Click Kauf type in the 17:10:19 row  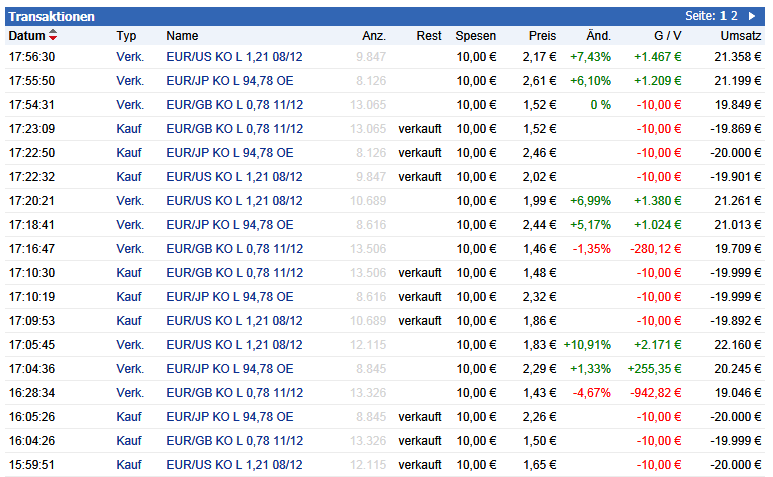129,297
